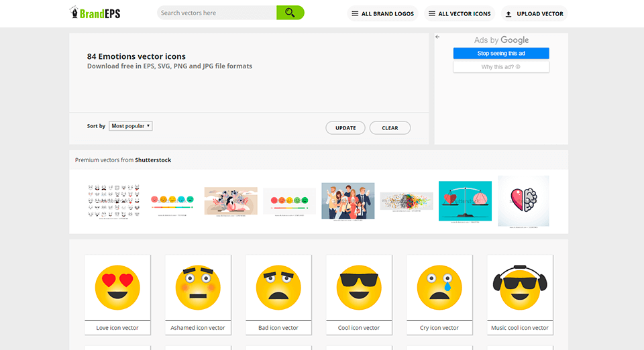The width and height of the screenshot is (644, 350).
Task: Click the Stop seeing this ad button
Action: (501, 54)
